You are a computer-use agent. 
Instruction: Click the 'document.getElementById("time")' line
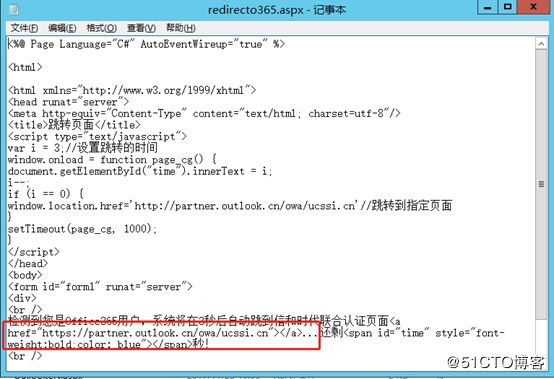[x=140, y=171]
